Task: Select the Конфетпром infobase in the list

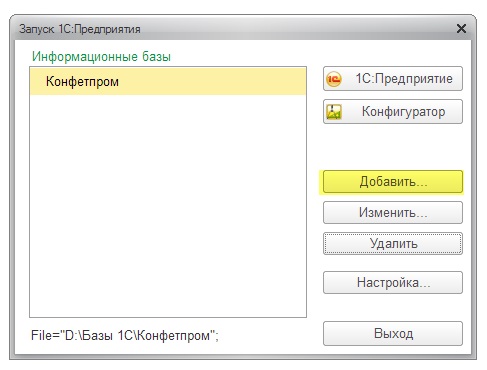Action: point(168,81)
